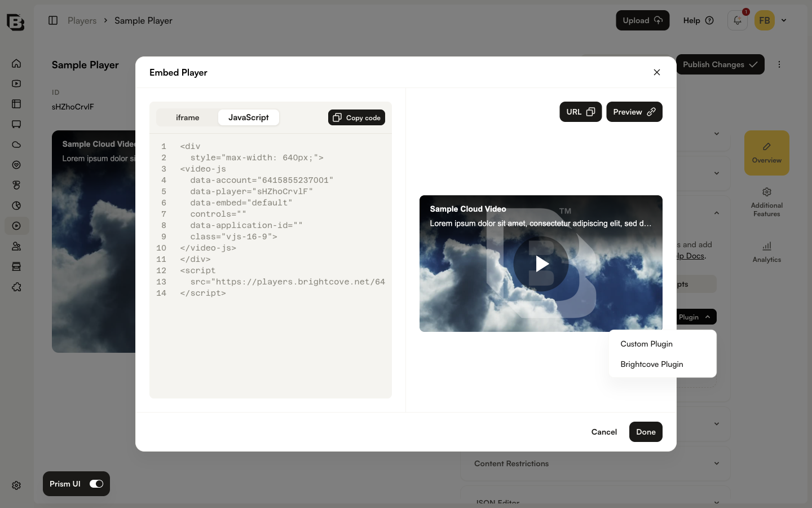This screenshot has width=812, height=508.
Task: Click the Overview pencil icon
Action: [767, 147]
